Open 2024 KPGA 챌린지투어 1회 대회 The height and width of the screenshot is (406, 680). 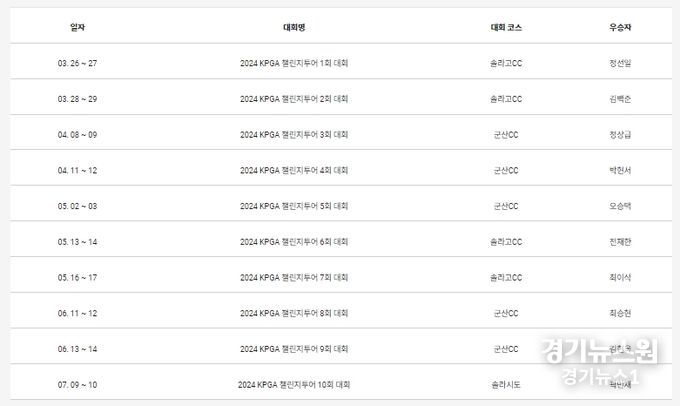coord(294,63)
